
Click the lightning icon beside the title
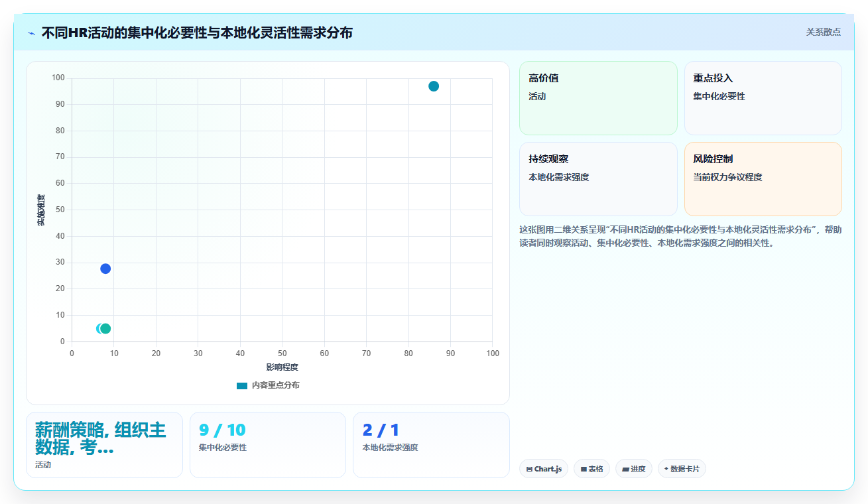point(31,32)
